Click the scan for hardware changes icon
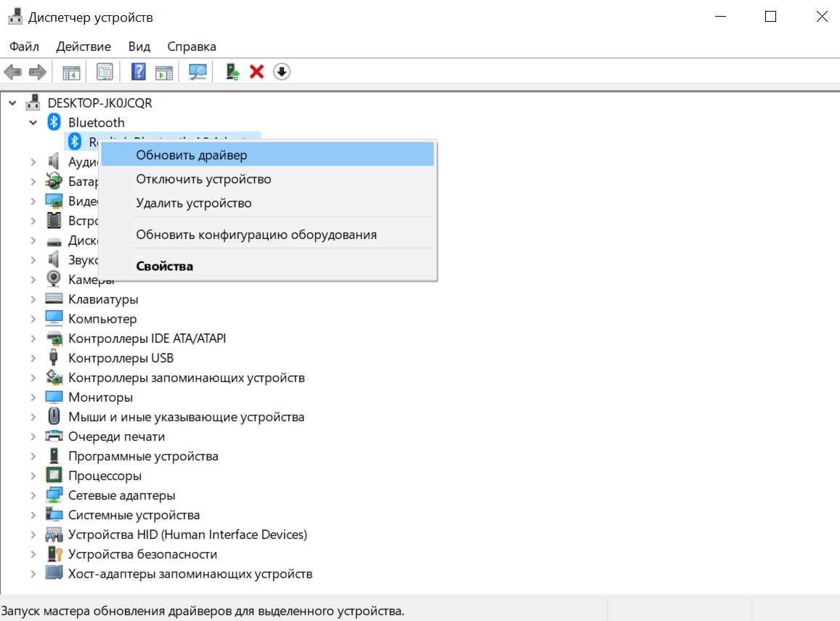The image size is (840, 621). pyautogui.click(x=197, y=72)
